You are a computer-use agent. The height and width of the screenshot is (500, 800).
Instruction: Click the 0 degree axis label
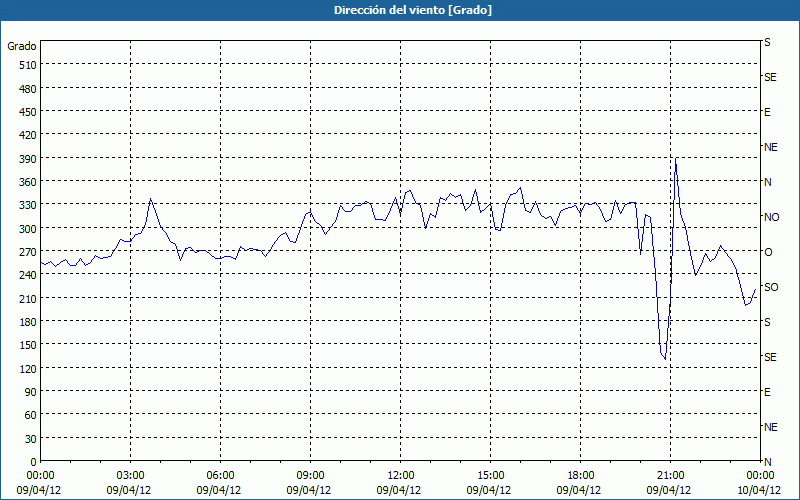[x=34, y=462]
